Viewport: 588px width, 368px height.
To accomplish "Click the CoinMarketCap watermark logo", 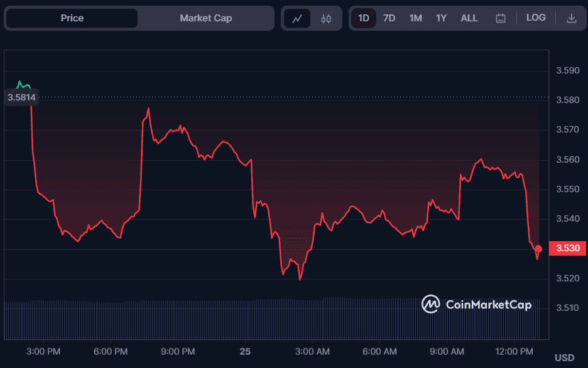I will 477,305.
